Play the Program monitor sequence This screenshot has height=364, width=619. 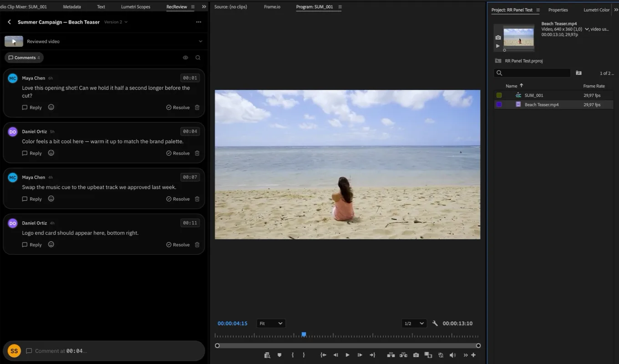click(x=347, y=355)
